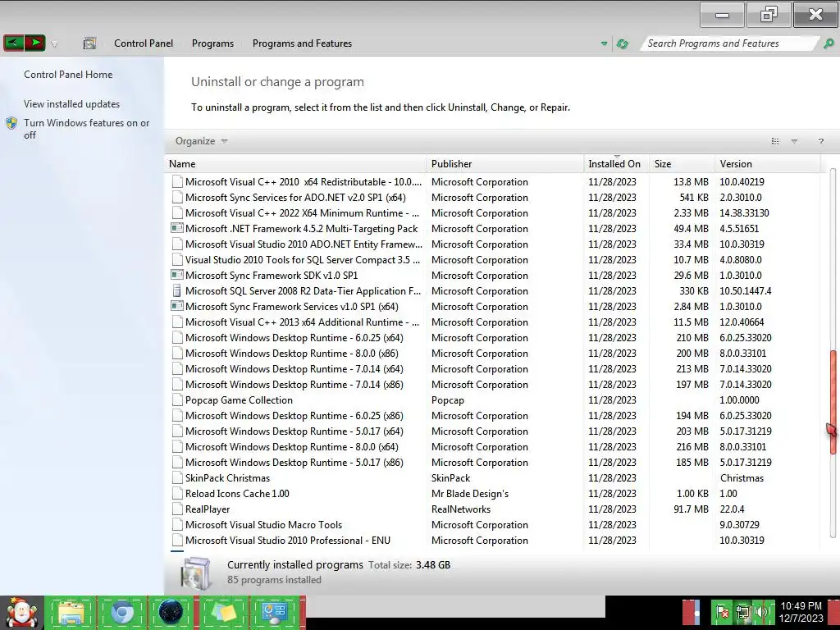
Task: Select Microsoft Windows Desktop Runtime - 8.0.0 (x86)
Action: [493, 353]
